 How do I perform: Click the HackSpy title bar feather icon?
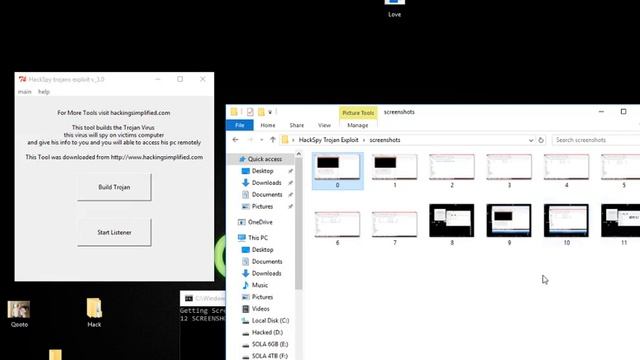pyautogui.click(x=22, y=79)
